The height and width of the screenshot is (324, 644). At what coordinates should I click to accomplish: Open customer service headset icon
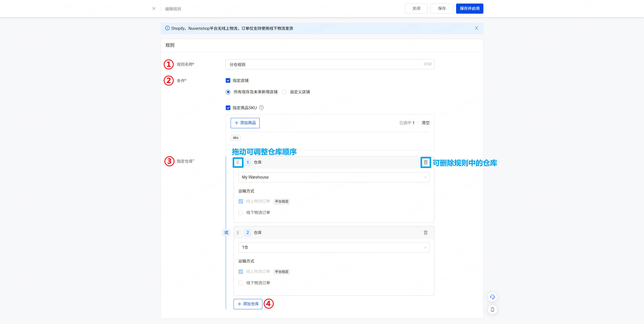click(492, 297)
